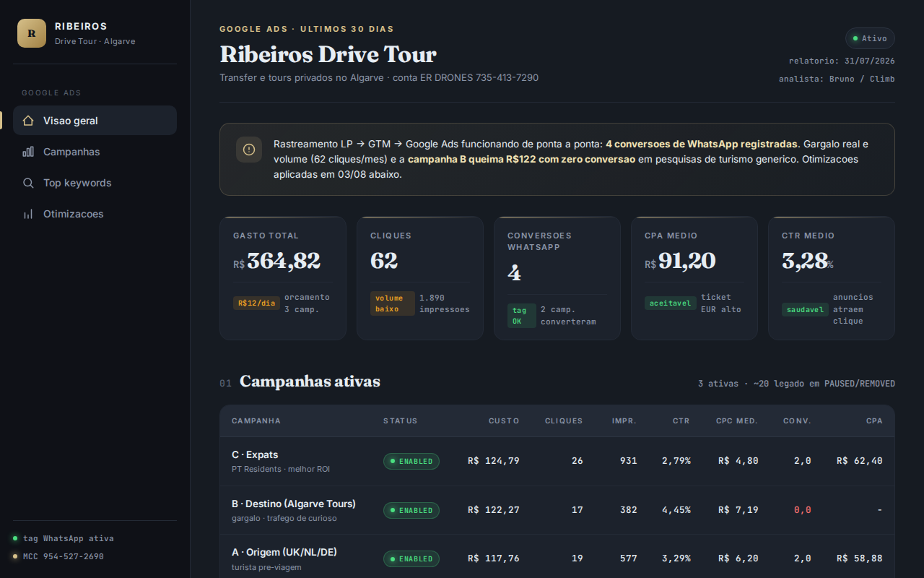Click the MCC 954-527-2690 account text
The height and width of the screenshot is (578, 924).
64,556
